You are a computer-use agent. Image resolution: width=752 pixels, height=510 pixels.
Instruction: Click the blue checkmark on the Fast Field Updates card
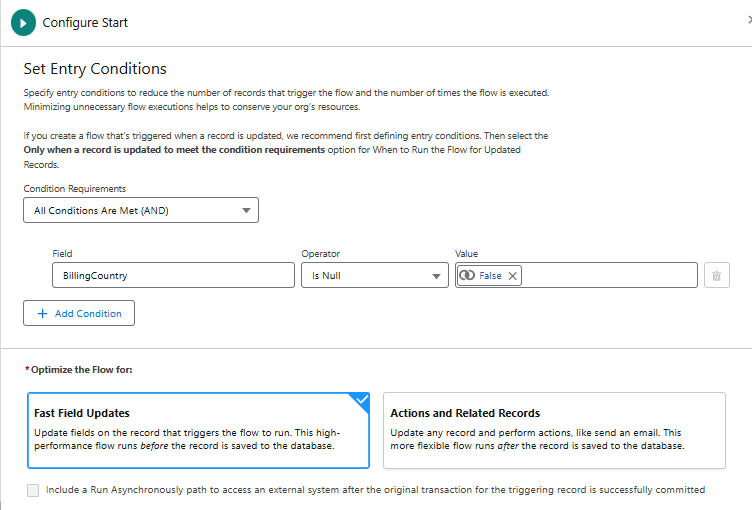click(362, 400)
